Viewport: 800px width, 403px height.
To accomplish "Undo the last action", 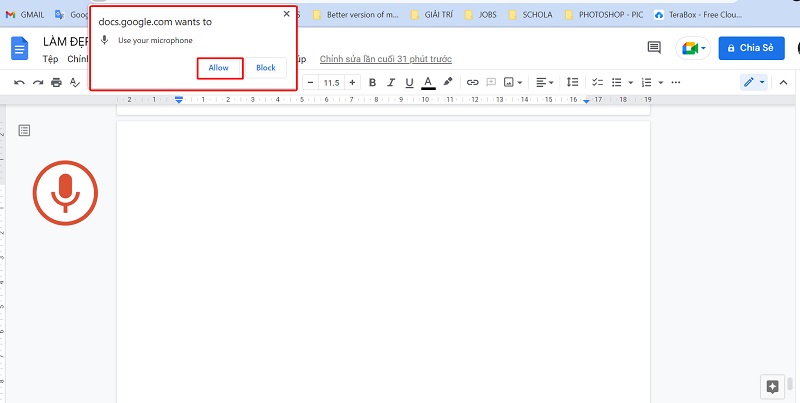I will (19, 83).
